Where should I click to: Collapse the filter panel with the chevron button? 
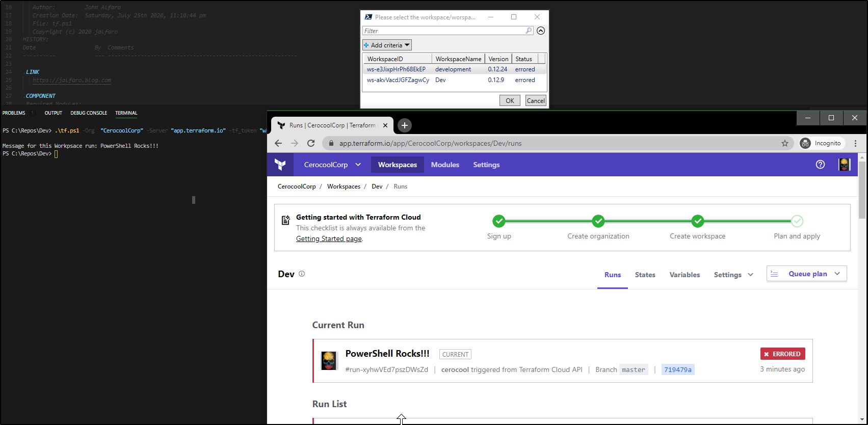click(541, 31)
